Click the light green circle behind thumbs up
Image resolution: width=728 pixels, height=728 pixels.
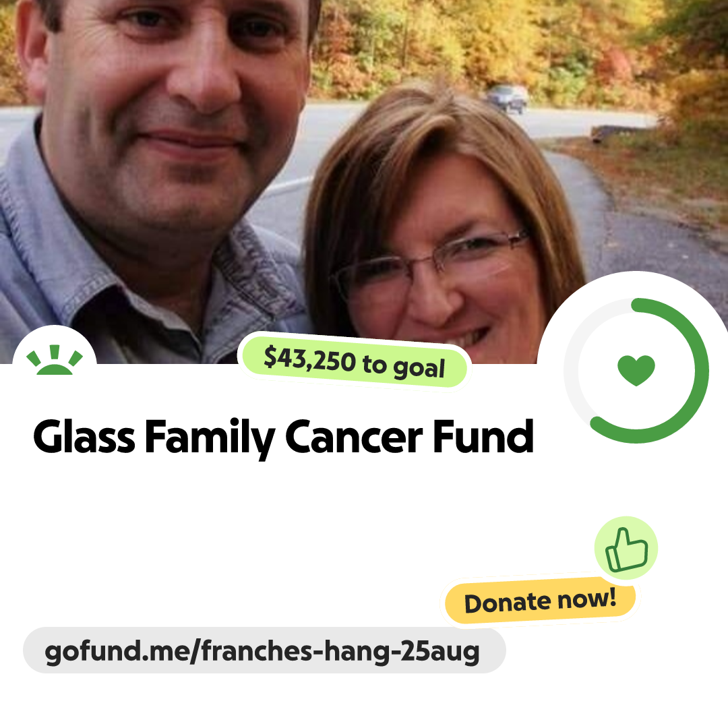(x=626, y=548)
